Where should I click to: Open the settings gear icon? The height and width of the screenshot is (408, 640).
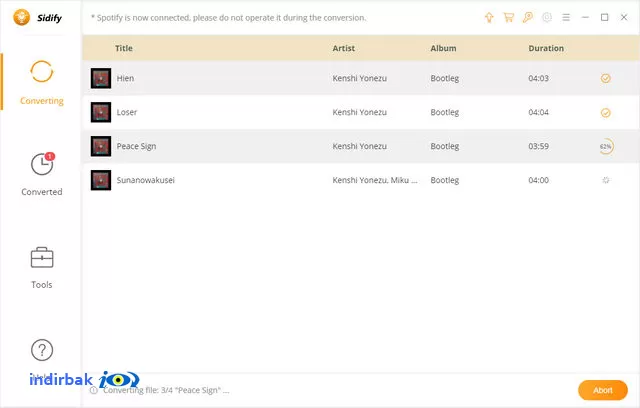(547, 18)
